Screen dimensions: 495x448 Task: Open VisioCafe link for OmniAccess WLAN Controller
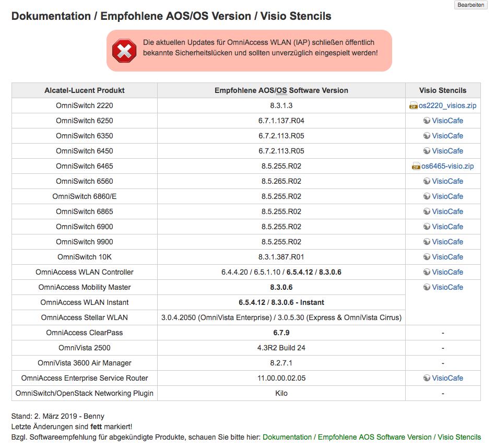point(447,272)
